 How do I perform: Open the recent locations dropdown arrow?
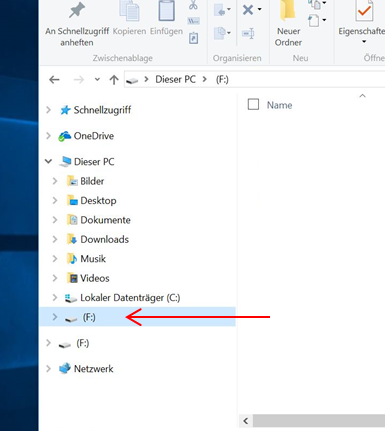click(x=97, y=79)
